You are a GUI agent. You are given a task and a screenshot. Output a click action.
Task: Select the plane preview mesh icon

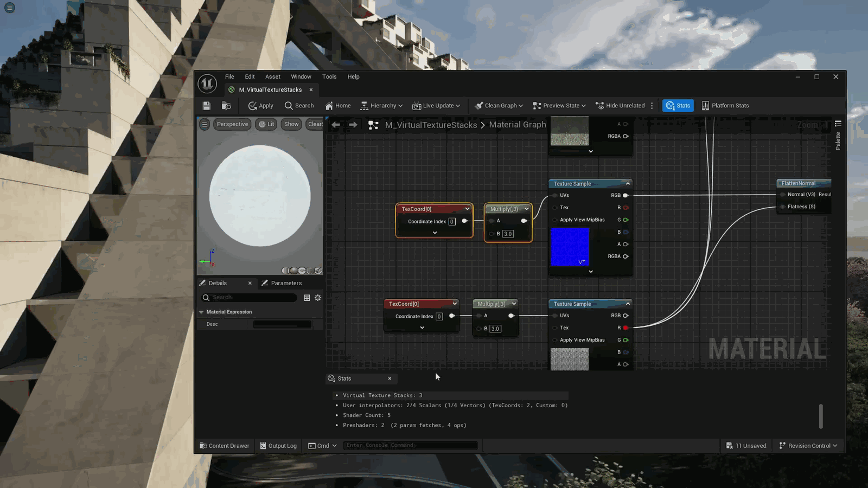(302, 271)
